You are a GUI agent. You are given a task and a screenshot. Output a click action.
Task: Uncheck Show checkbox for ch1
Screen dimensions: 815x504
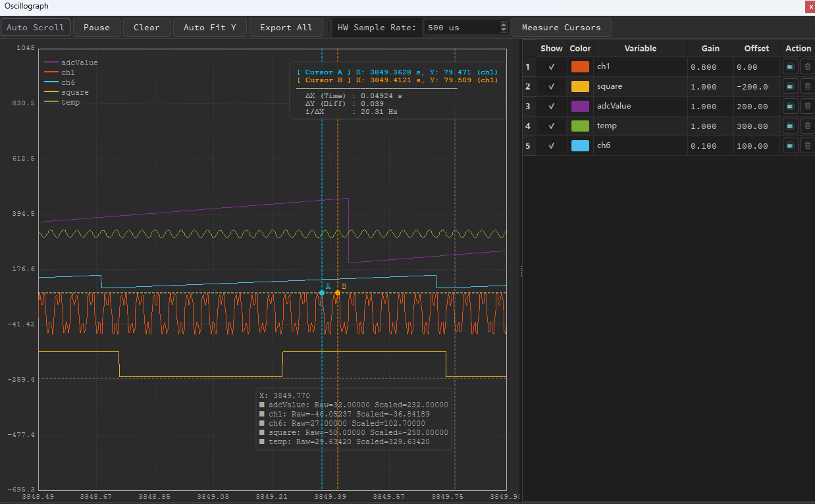pyautogui.click(x=552, y=66)
